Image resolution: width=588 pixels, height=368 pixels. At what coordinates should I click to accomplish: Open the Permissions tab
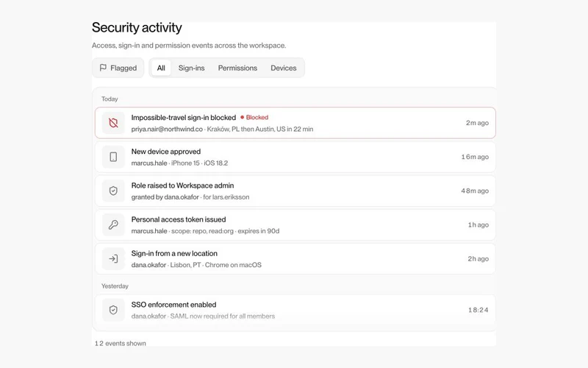pos(237,68)
